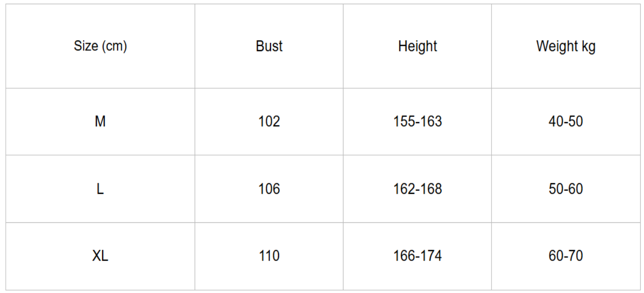The height and width of the screenshot is (293, 644).
Task: Click the number 50 in M weight
Action: pos(575,122)
